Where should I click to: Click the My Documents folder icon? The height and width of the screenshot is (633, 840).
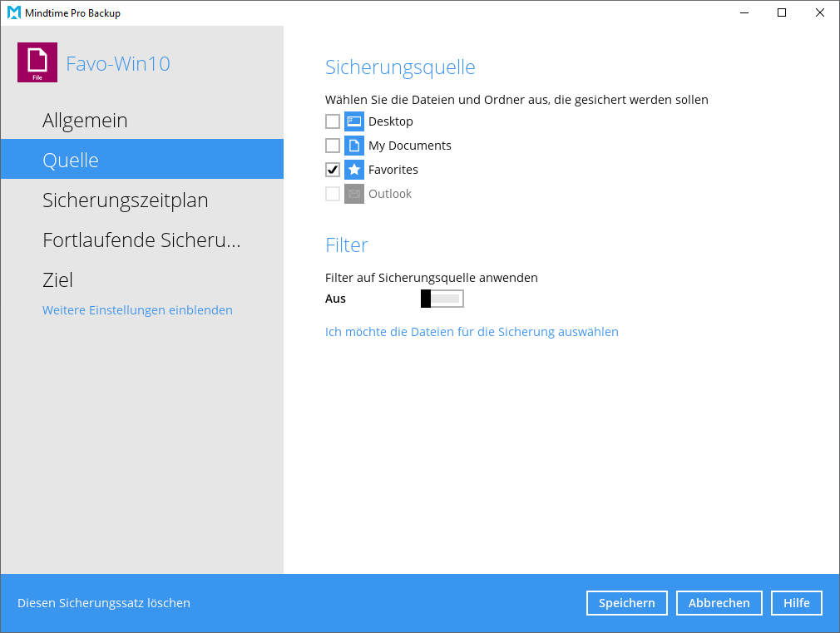(354, 146)
